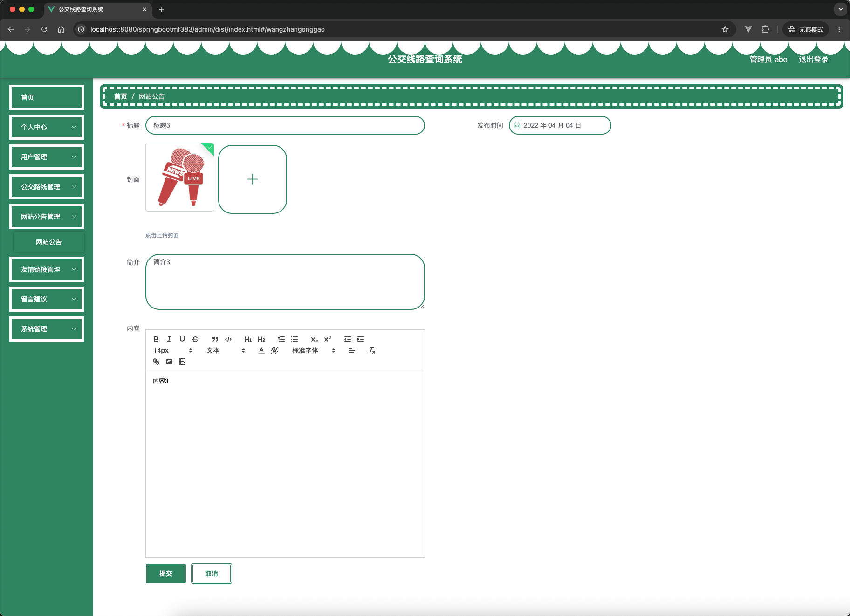Open the text alignment options

click(x=352, y=350)
